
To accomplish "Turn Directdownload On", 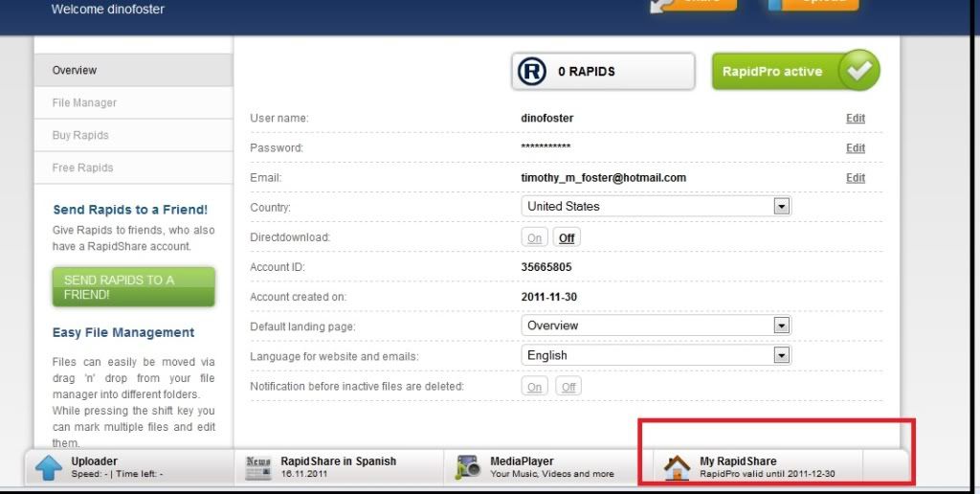I will coord(534,237).
